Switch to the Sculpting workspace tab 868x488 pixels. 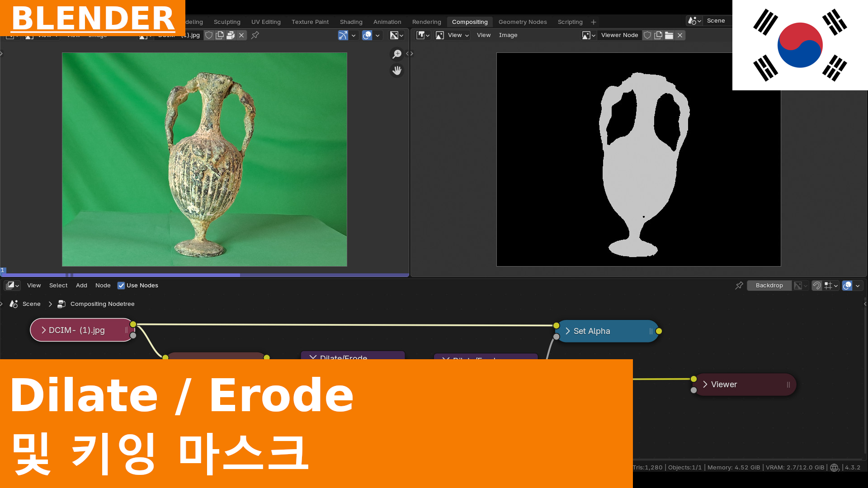(x=227, y=22)
